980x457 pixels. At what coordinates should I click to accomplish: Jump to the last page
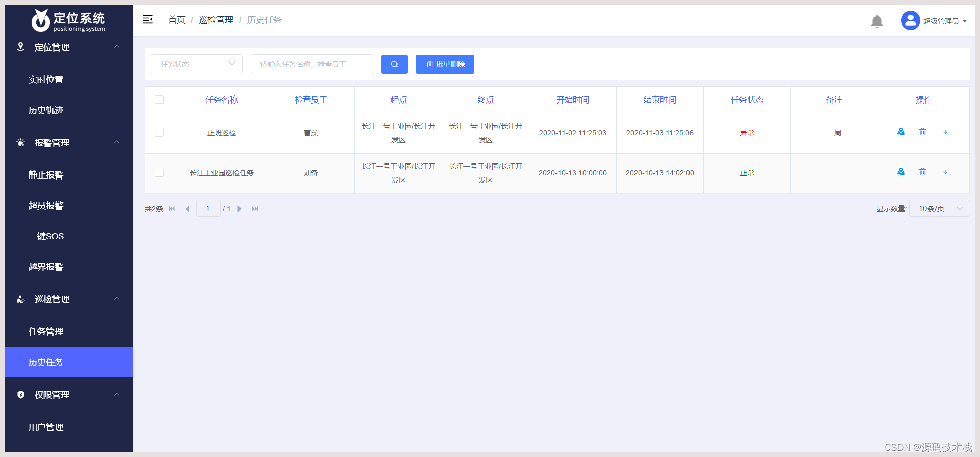point(255,209)
